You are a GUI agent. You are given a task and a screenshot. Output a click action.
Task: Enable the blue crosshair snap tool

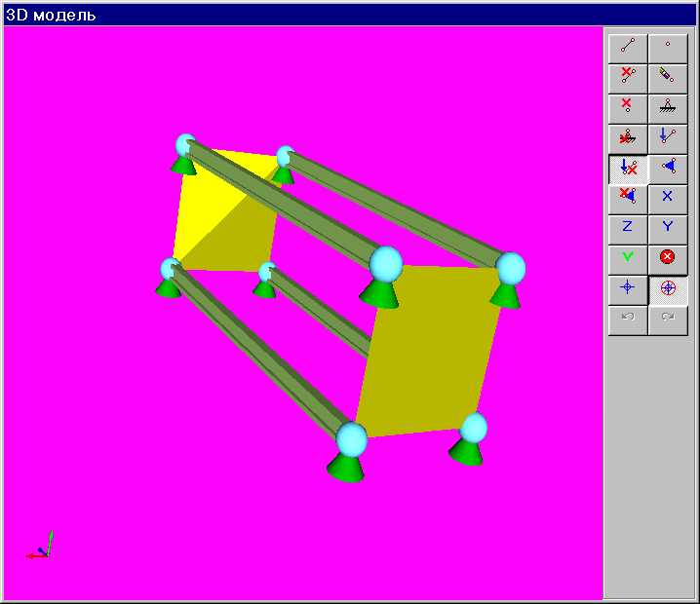coord(628,290)
